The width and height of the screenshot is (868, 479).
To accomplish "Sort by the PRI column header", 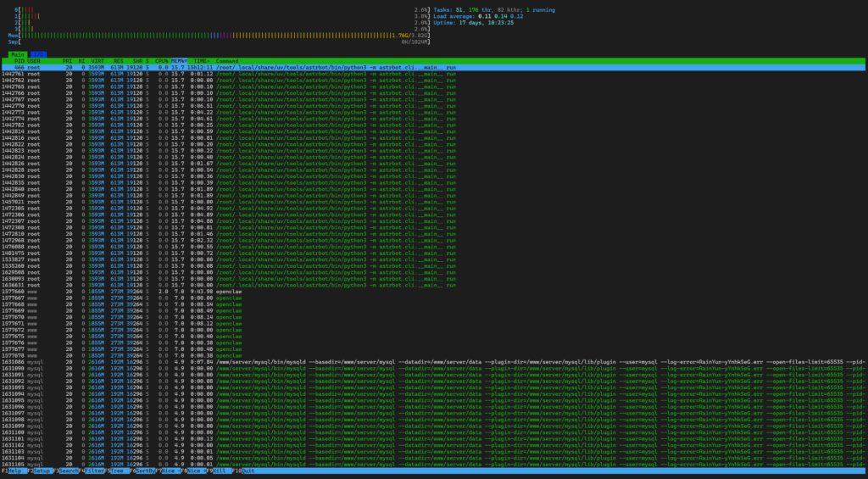I will [x=67, y=61].
